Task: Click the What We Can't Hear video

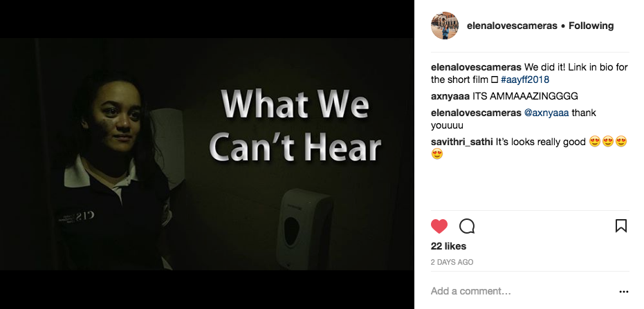Action: (207, 154)
